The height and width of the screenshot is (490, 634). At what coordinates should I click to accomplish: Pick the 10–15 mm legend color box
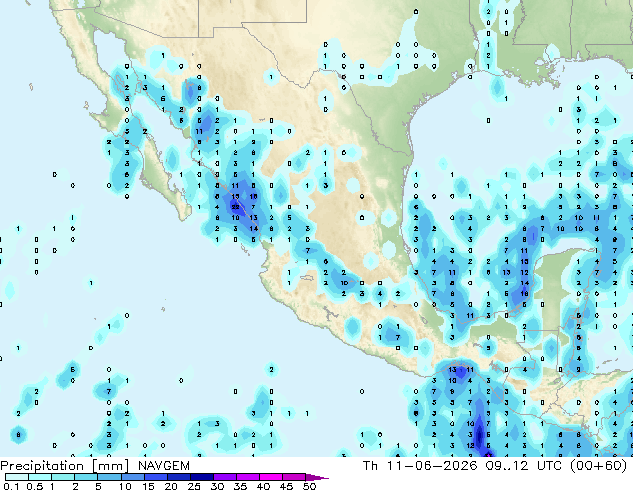(133, 477)
